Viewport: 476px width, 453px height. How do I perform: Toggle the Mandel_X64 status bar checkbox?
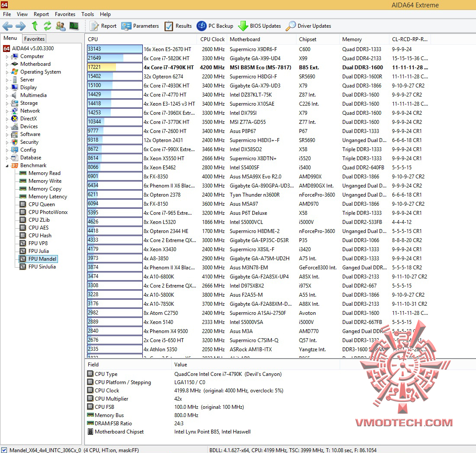(4, 450)
